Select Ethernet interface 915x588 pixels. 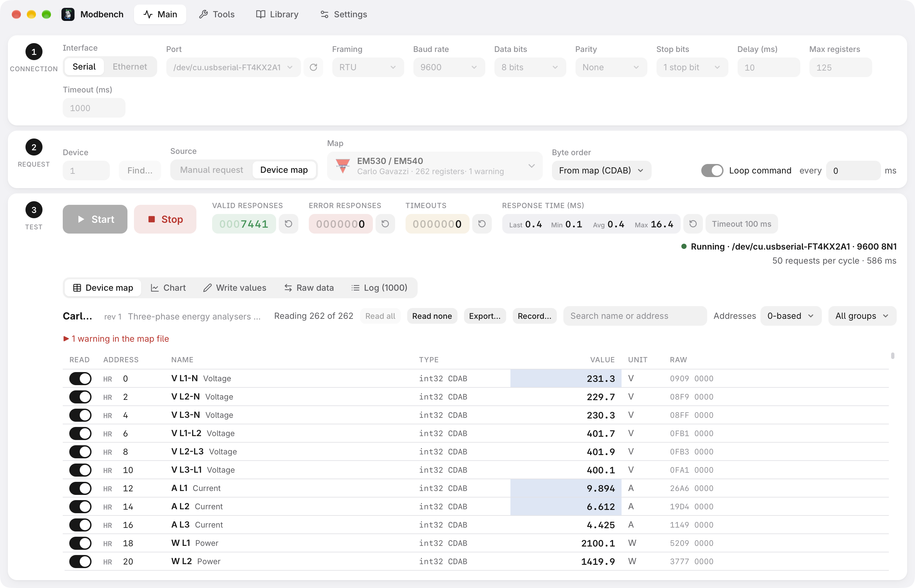pos(130,67)
